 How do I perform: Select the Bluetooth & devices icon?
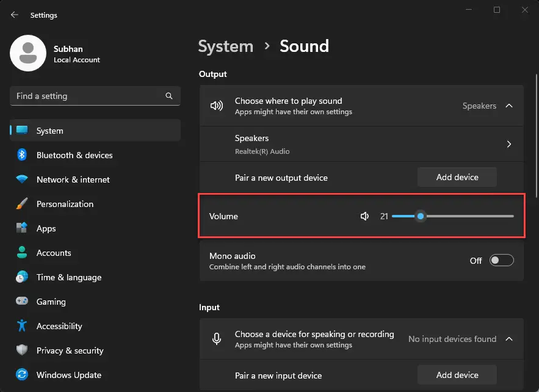[x=21, y=155]
